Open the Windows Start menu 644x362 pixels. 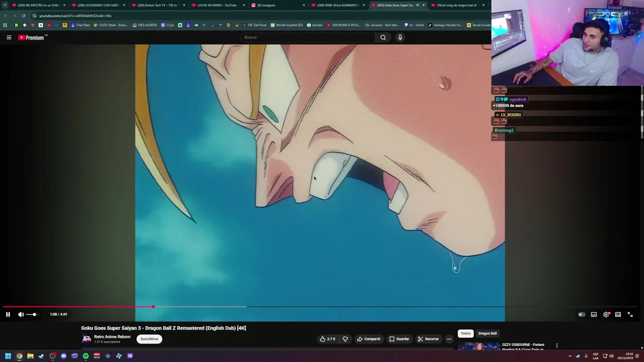tap(8, 356)
